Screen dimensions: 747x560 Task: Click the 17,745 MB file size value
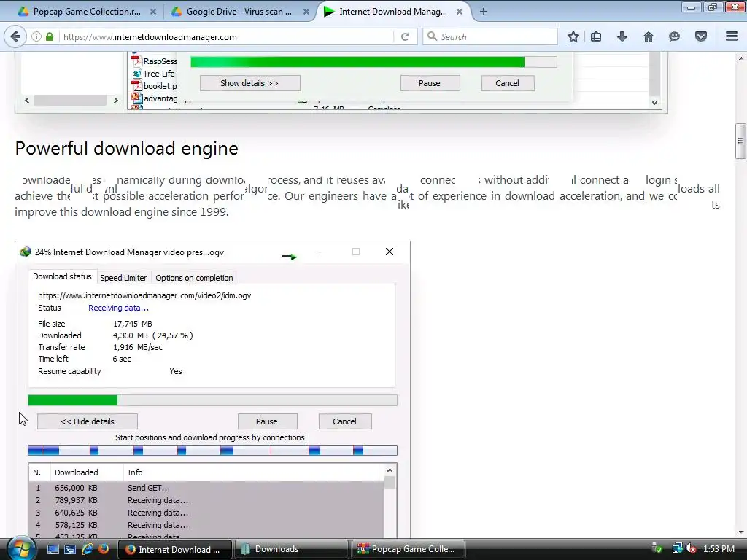(133, 323)
